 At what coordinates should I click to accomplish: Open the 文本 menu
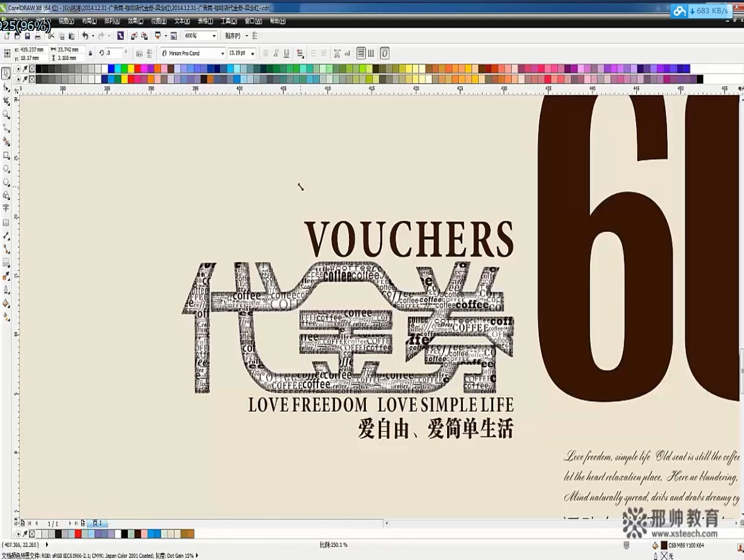(182, 21)
